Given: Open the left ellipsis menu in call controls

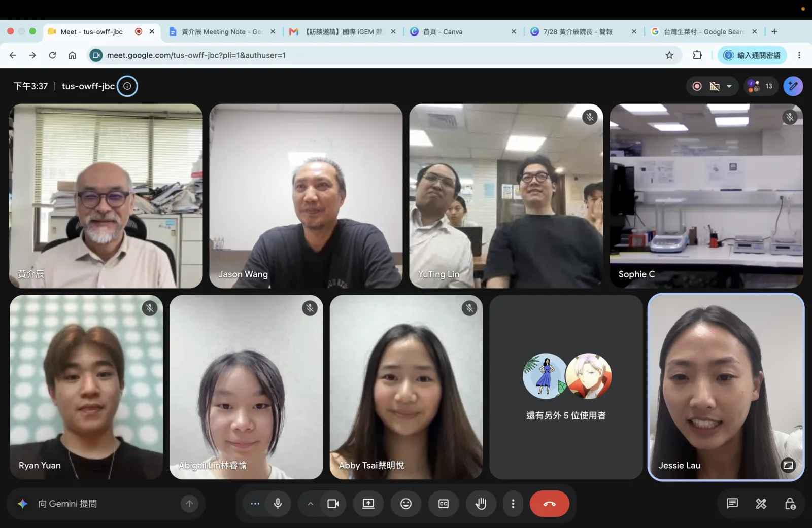Looking at the screenshot, I should click(255, 504).
